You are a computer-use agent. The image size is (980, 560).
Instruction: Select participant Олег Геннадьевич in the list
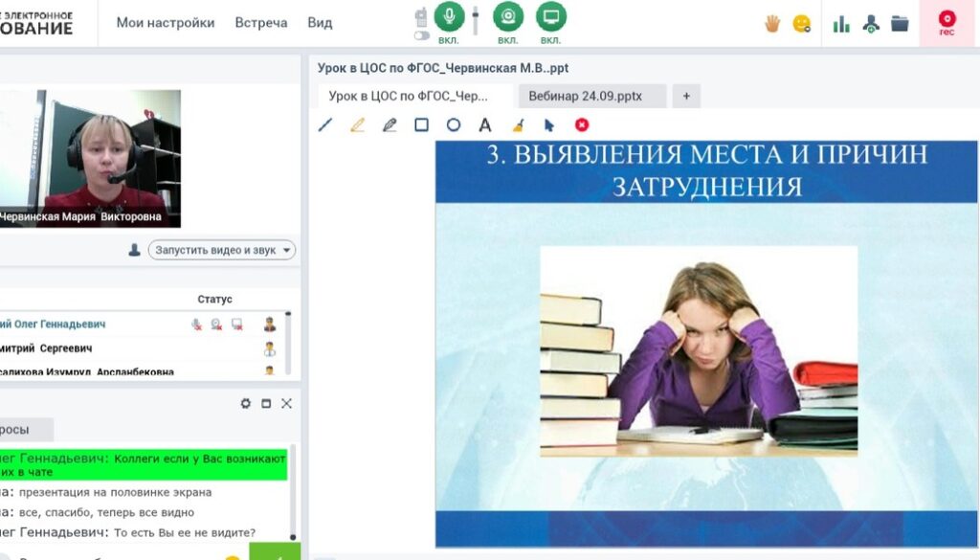(54, 325)
